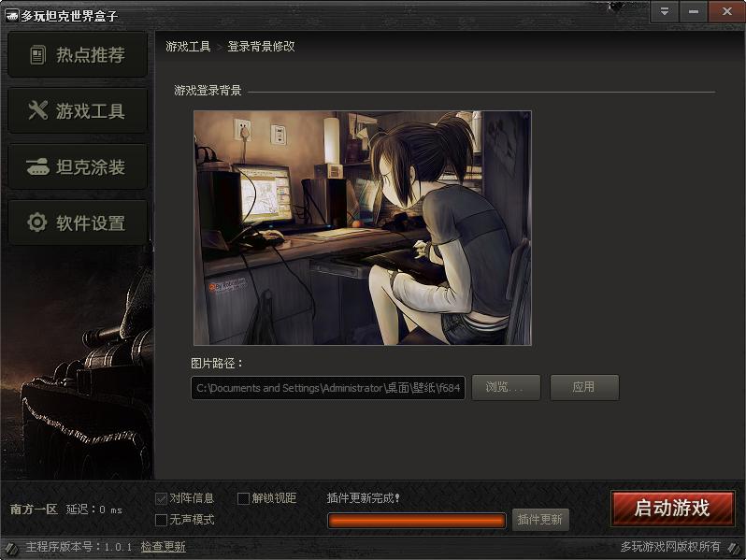The height and width of the screenshot is (560, 746).
Task: Open the 热点推荐 section
Action: point(78,55)
